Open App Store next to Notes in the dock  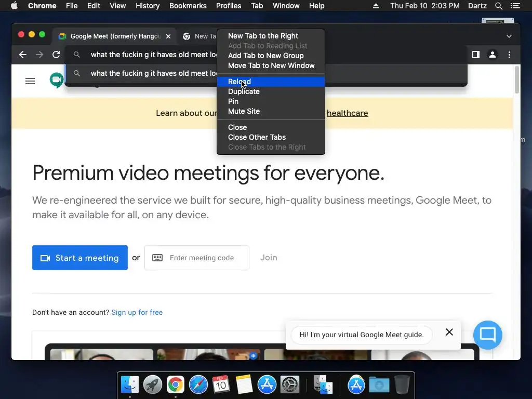[267, 385]
